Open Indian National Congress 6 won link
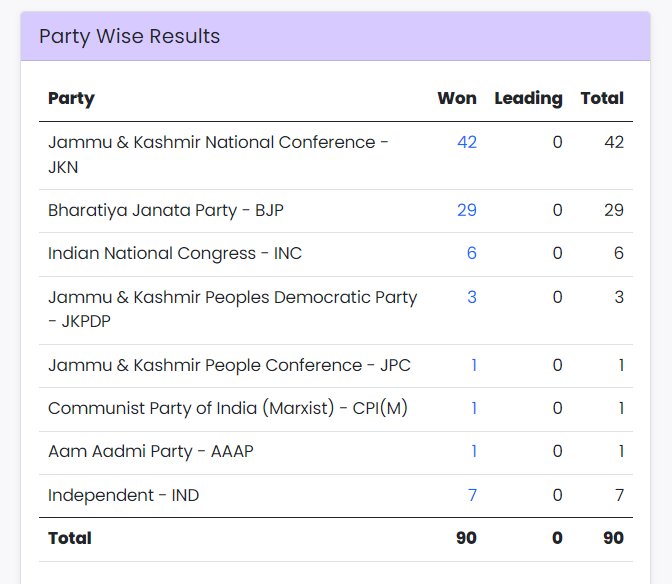This screenshot has width=672, height=584. (471, 254)
